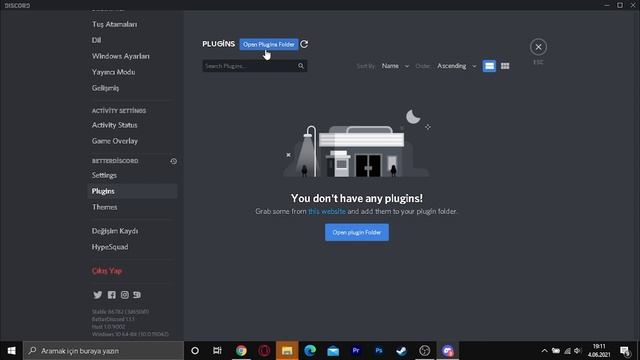Open Adobe Photoshop from the taskbar
The height and width of the screenshot is (360, 640).
[x=379, y=351]
